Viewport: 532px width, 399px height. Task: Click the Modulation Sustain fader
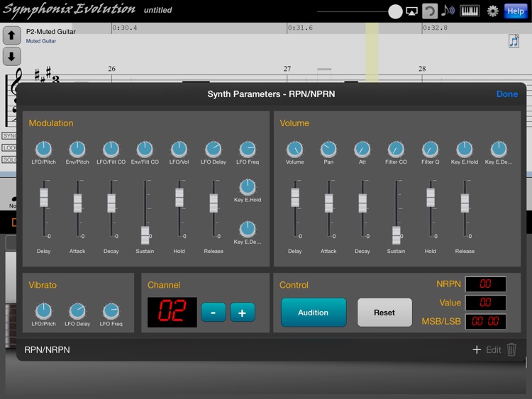[x=145, y=235]
